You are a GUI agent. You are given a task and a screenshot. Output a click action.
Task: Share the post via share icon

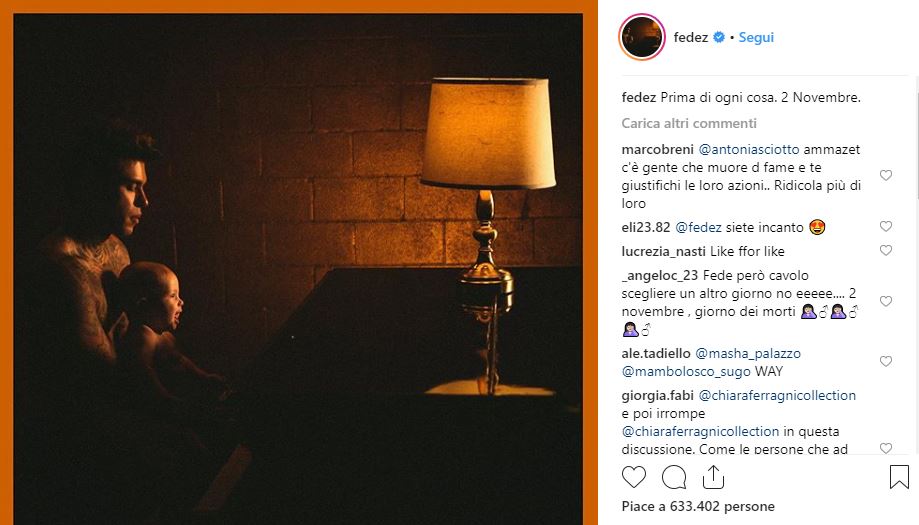pyautogui.click(x=714, y=477)
